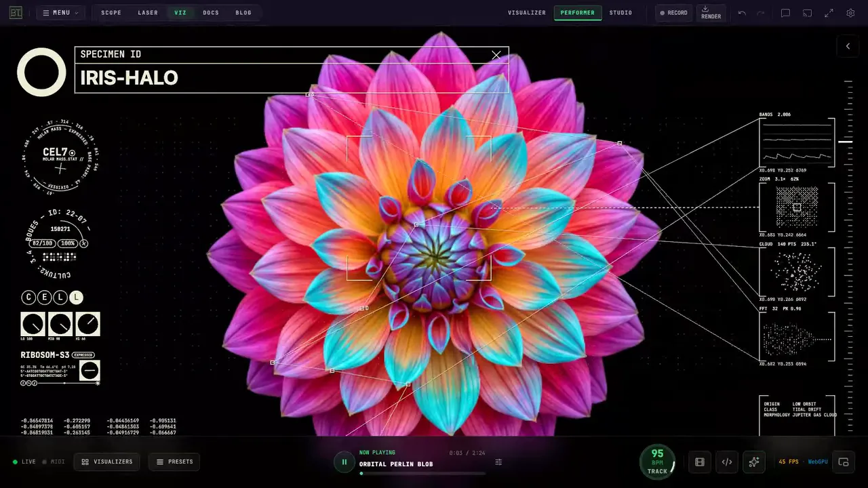The width and height of the screenshot is (868, 488).
Task: Switch to the Scope tab
Action: pos(111,13)
